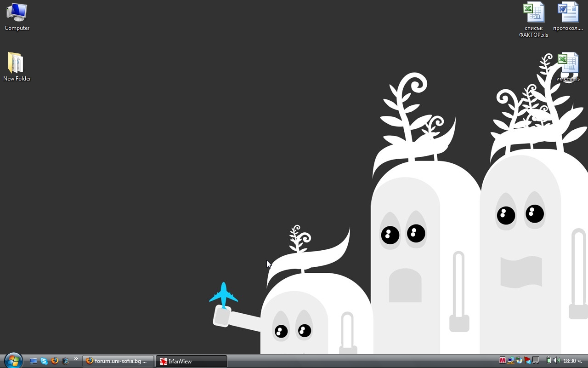Switch to the IrfanView taskbar window
This screenshot has width=588, height=368.
pyautogui.click(x=191, y=361)
